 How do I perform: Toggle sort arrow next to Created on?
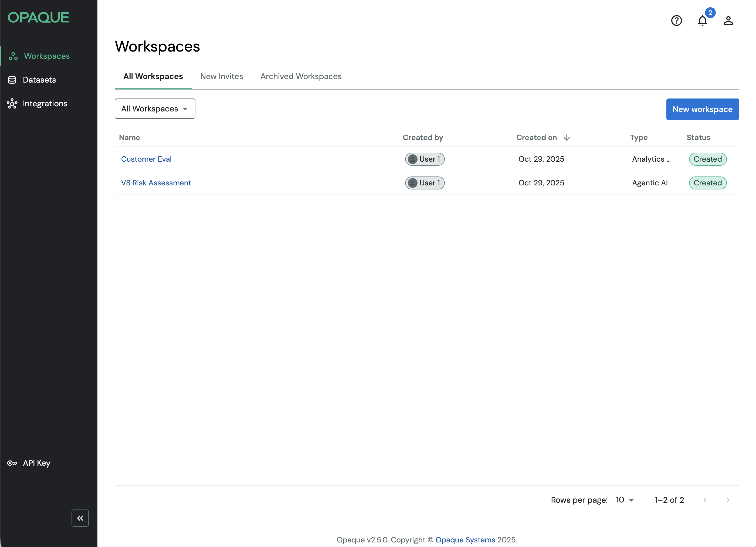click(x=567, y=138)
